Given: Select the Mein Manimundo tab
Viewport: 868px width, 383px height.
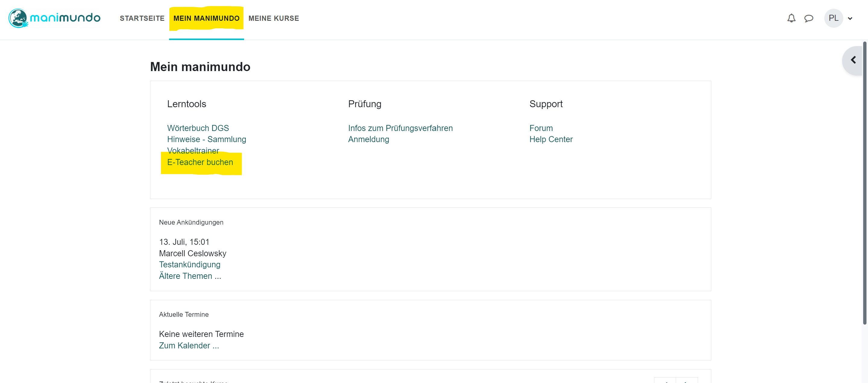Looking at the screenshot, I should 206,18.
